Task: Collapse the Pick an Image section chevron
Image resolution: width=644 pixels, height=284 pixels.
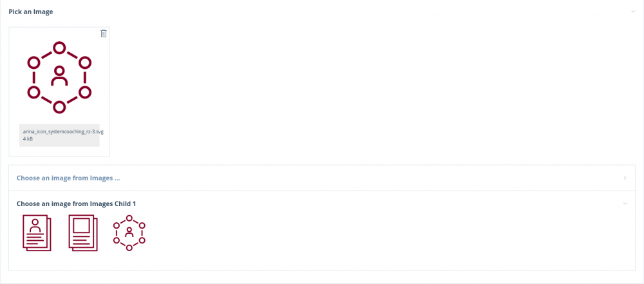Action: 633,12
